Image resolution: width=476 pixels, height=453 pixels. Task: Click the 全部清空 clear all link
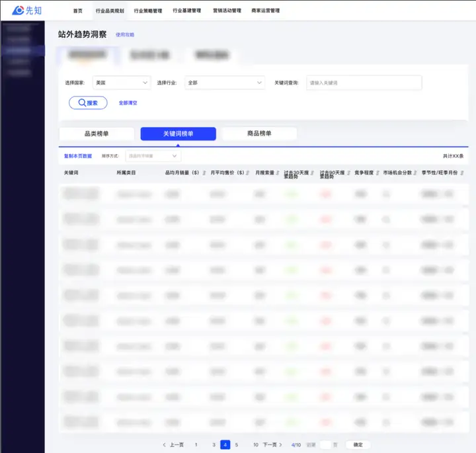[x=128, y=103]
